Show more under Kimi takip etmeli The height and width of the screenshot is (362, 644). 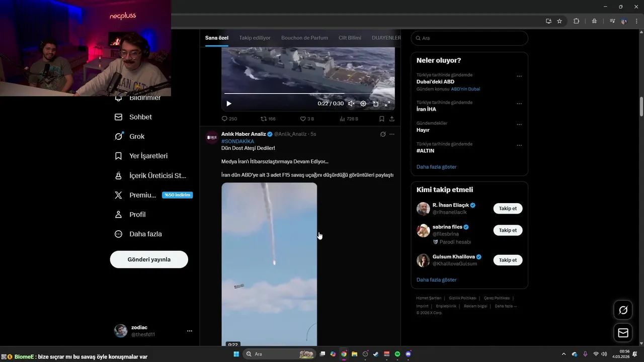point(436,280)
